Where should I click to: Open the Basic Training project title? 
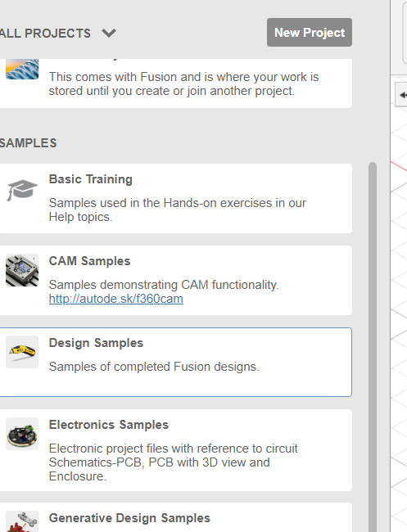pos(91,179)
